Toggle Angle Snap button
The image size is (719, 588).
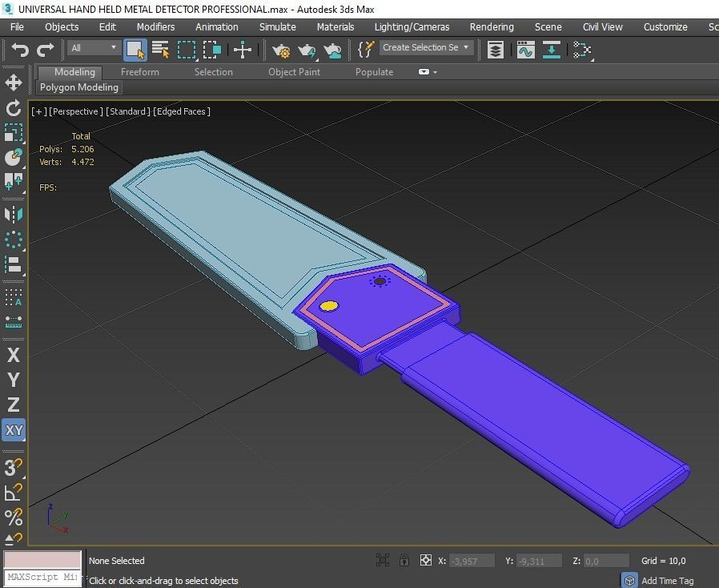14,493
